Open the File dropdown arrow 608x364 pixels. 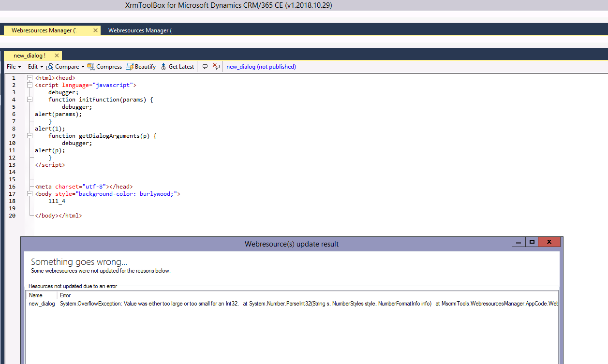[19, 67]
